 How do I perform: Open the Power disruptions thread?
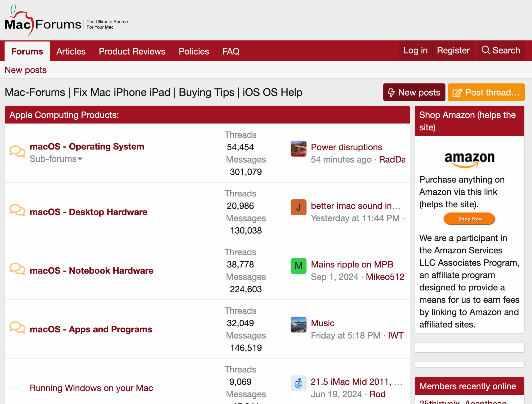pyautogui.click(x=346, y=147)
